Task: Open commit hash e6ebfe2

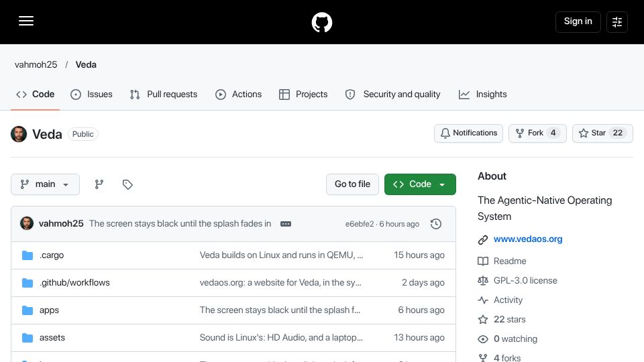Action: [x=360, y=224]
